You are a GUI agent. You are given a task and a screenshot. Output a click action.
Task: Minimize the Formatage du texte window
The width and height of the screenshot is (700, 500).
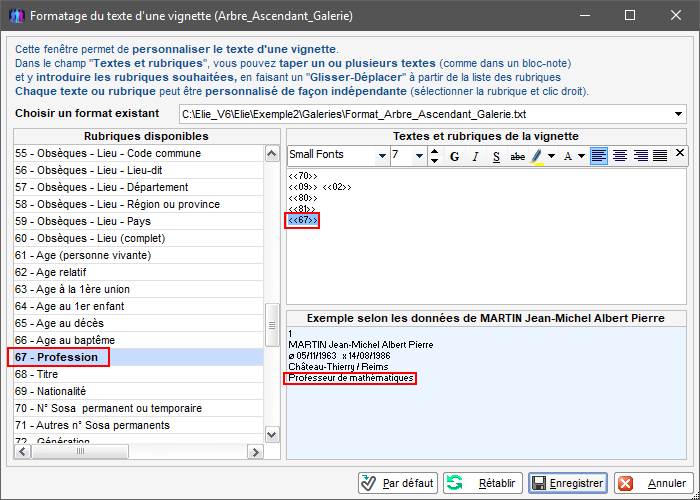[584, 16]
